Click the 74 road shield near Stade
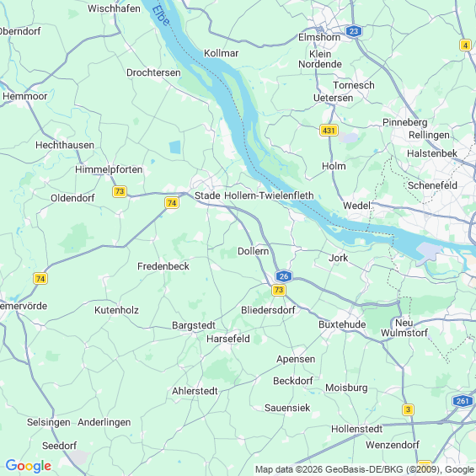Image resolution: width=476 pixels, height=476 pixels. 172,203
